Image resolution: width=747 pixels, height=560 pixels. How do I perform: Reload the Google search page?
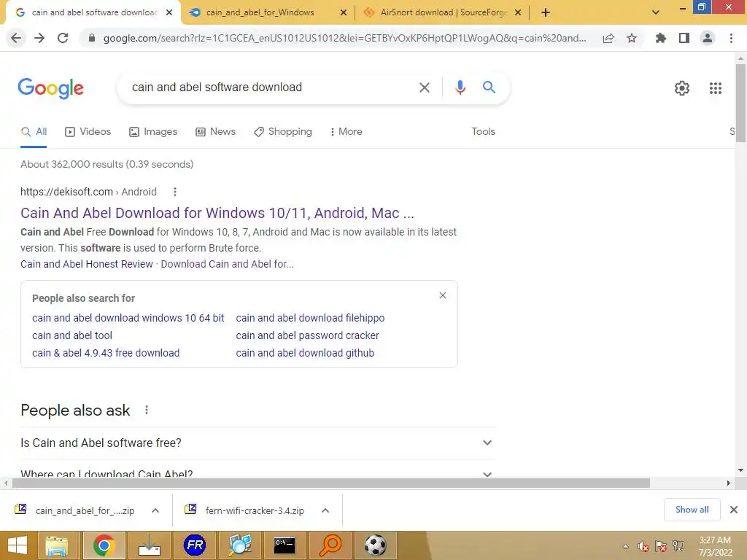[63, 38]
